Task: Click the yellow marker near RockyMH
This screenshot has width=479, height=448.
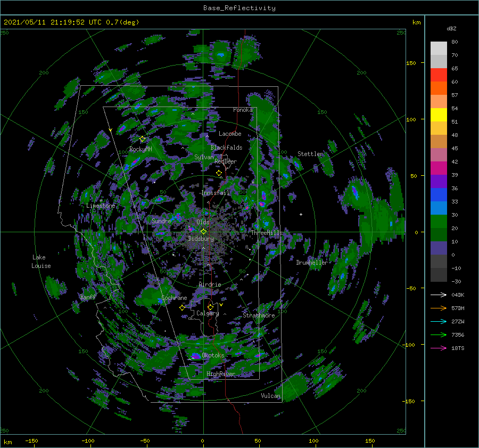Action: coord(142,139)
